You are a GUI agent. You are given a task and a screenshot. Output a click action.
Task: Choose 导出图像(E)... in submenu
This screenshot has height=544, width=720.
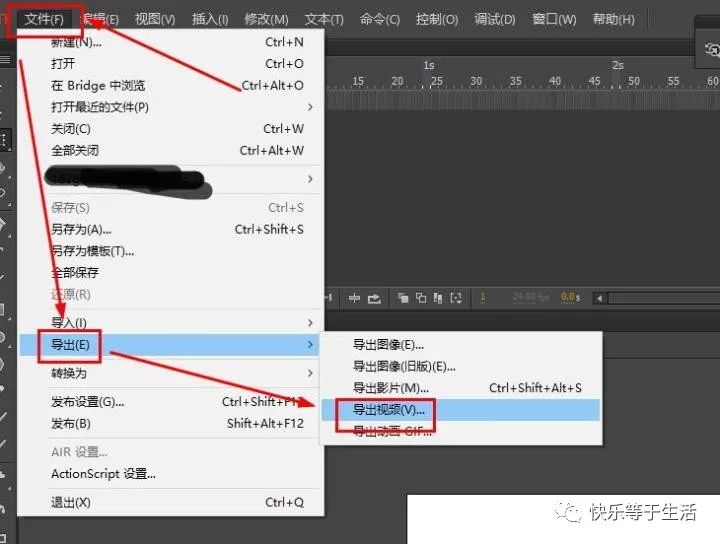point(461,345)
